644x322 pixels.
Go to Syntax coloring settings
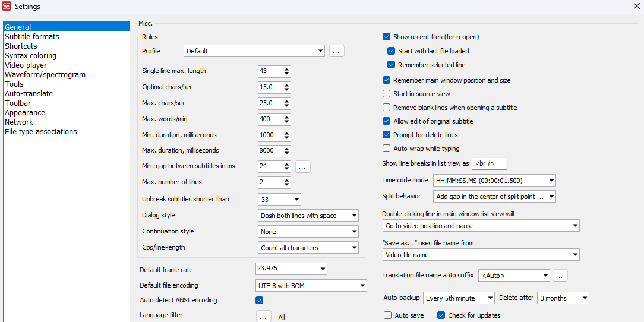30,56
